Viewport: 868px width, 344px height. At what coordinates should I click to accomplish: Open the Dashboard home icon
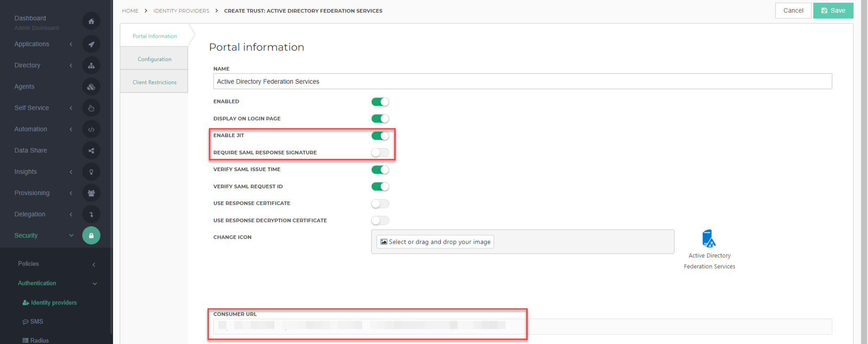91,21
